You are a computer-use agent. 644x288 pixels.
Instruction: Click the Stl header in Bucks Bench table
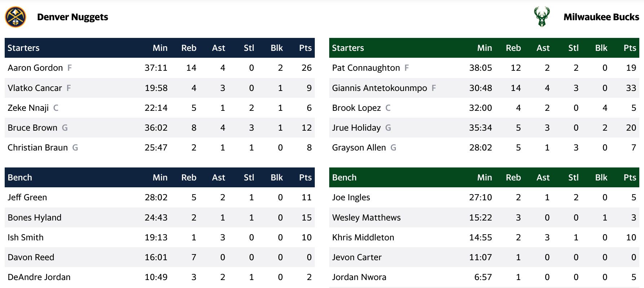(x=573, y=178)
